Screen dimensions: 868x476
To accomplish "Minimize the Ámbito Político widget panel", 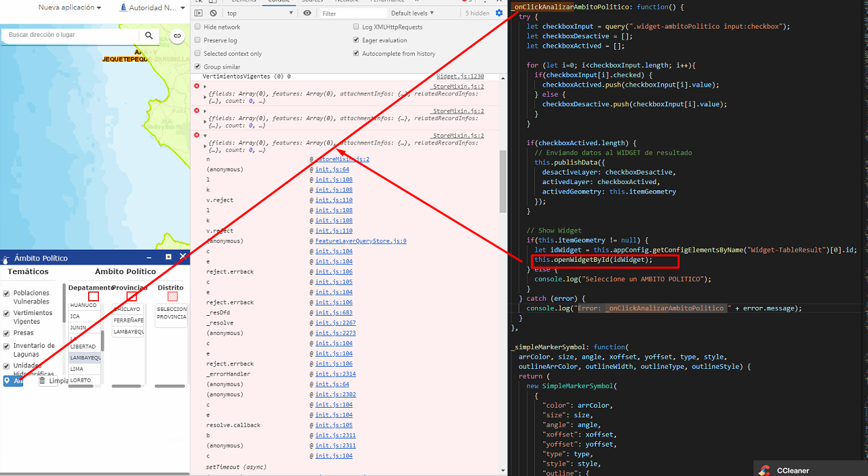I will pos(149,257).
